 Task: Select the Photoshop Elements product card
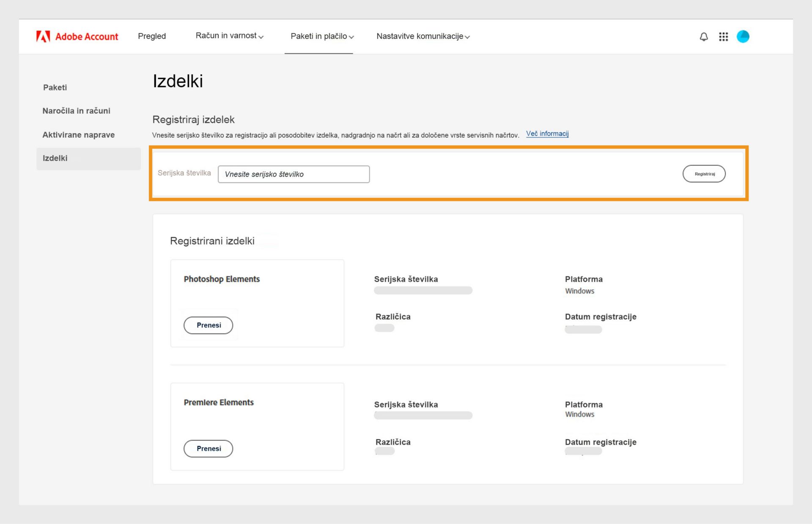tap(257, 303)
